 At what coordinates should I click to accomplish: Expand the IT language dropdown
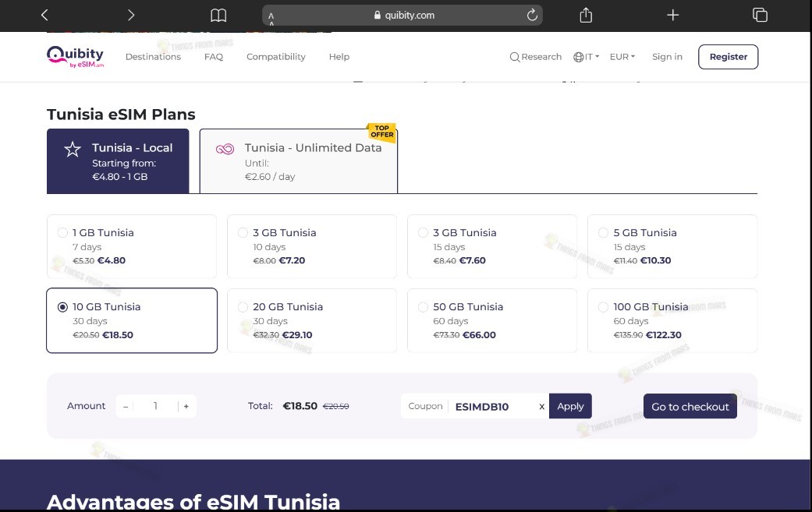(587, 57)
